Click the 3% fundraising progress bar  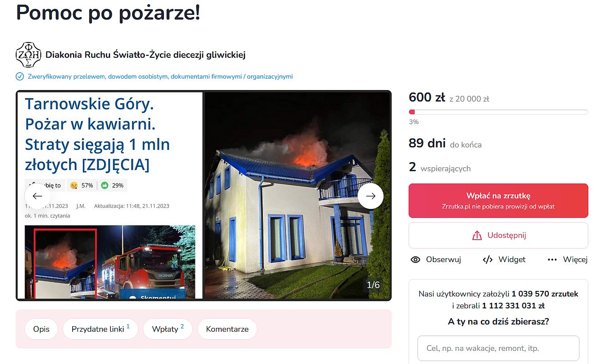pyautogui.click(x=498, y=112)
